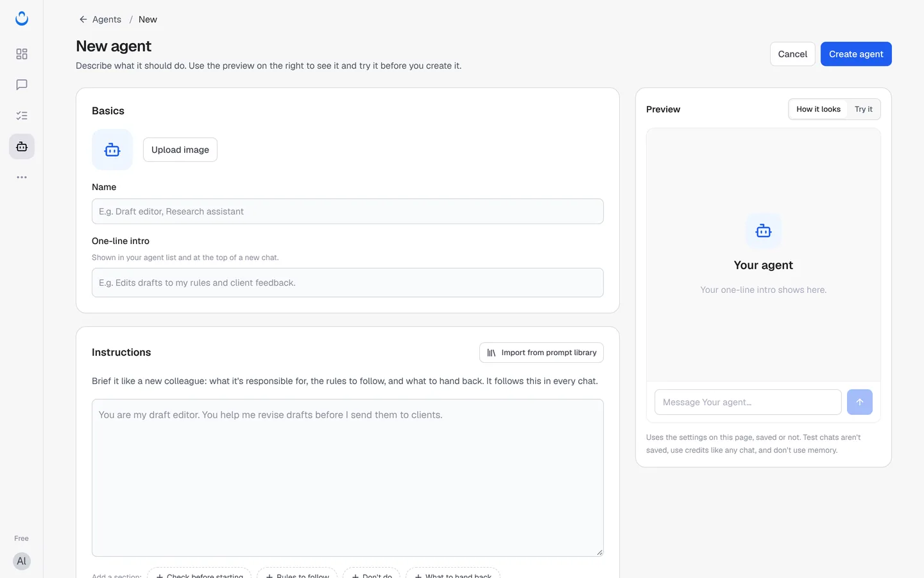This screenshot has height=578, width=924.
Task: Focus the One-line intro input field
Action: (x=348, y=283)
